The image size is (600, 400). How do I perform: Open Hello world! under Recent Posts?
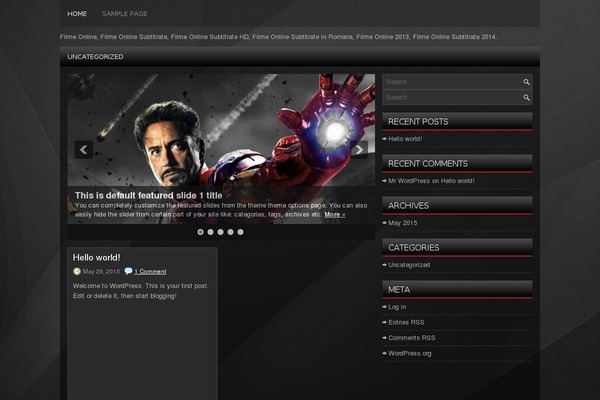(x=405, y=139)
